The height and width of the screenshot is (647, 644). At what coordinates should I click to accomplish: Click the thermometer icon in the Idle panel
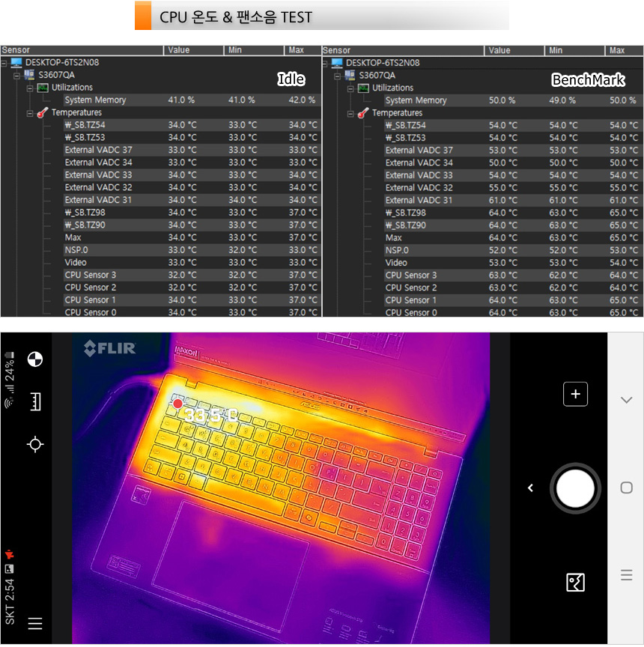(x=43, y=113)
